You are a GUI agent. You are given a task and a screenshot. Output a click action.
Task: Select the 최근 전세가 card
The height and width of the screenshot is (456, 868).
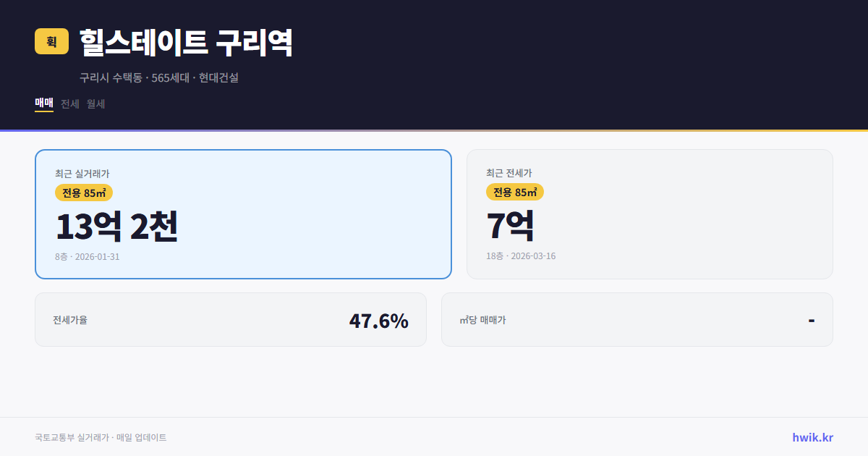[650, 214]
